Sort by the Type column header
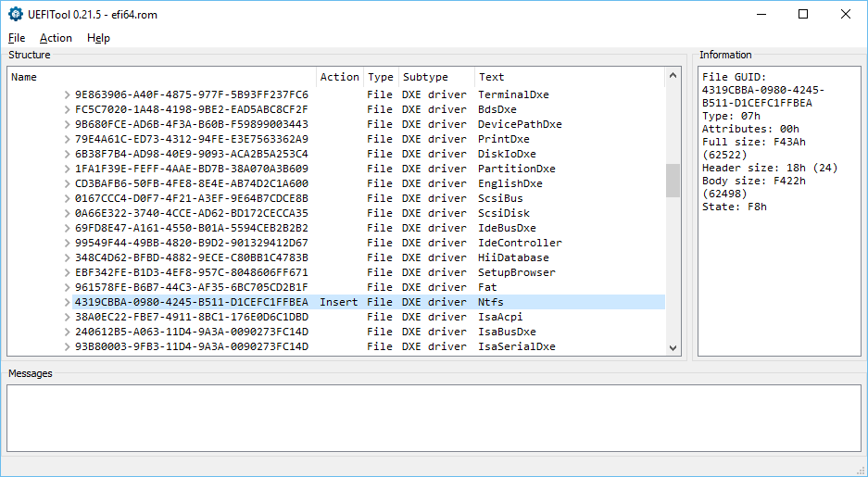This screenshot has height=477, width=868. click(x=381, y=77)
